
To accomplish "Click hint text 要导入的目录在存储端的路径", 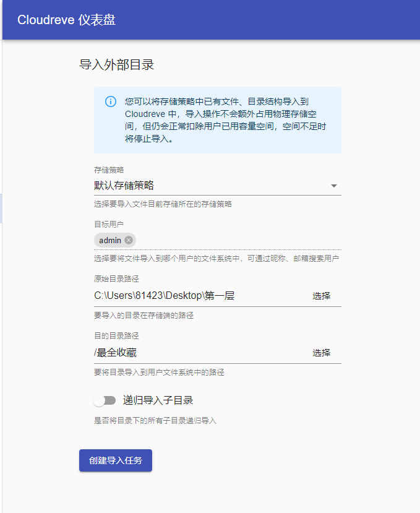I will (x=144, y=316).
